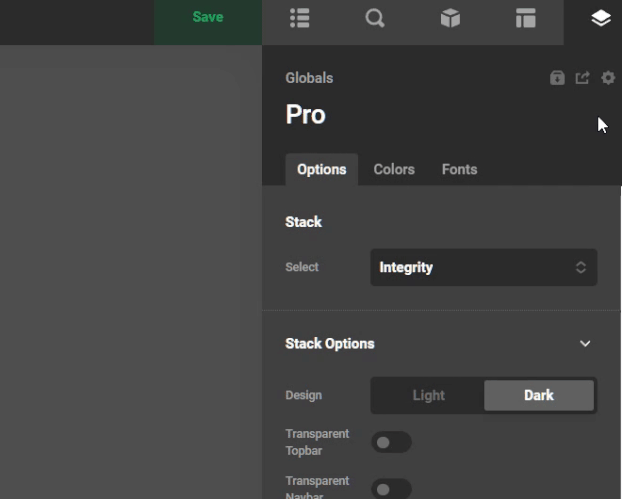Click the export share icon beside Globals
Screen dimensions: 622x499
coord(582,78)
